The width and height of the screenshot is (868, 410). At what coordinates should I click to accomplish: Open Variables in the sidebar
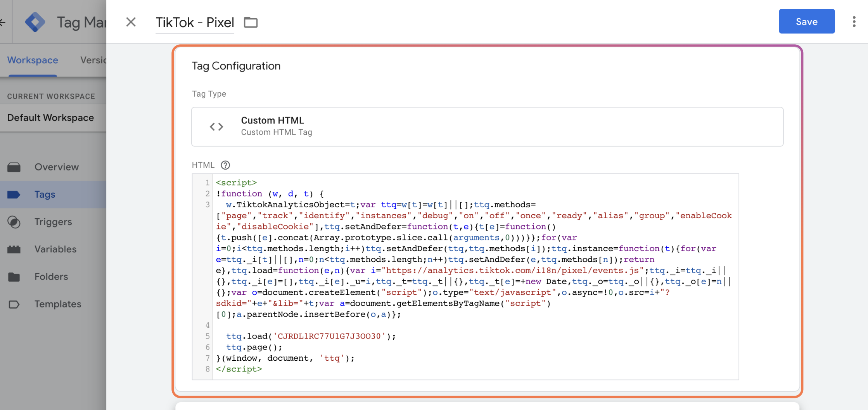[53, 249]
